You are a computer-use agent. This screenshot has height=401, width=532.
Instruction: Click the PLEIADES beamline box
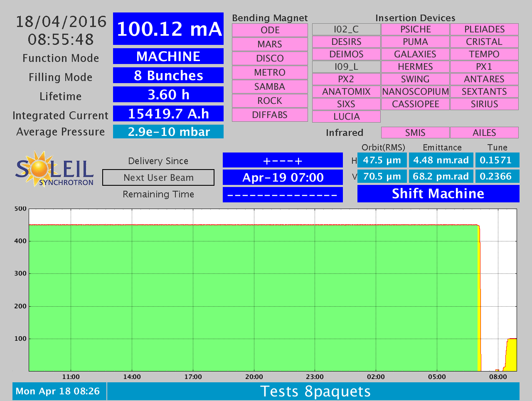tap(484, 30)
